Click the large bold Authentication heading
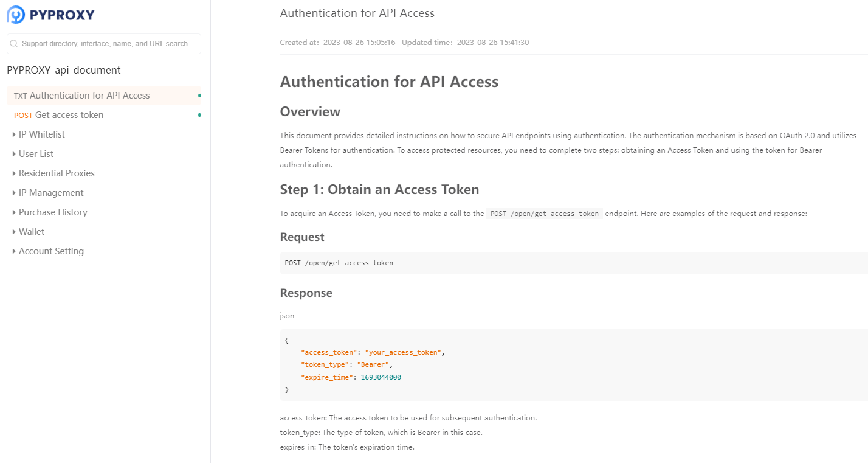Viewport: 868px width, 463px height. (389, 82)
